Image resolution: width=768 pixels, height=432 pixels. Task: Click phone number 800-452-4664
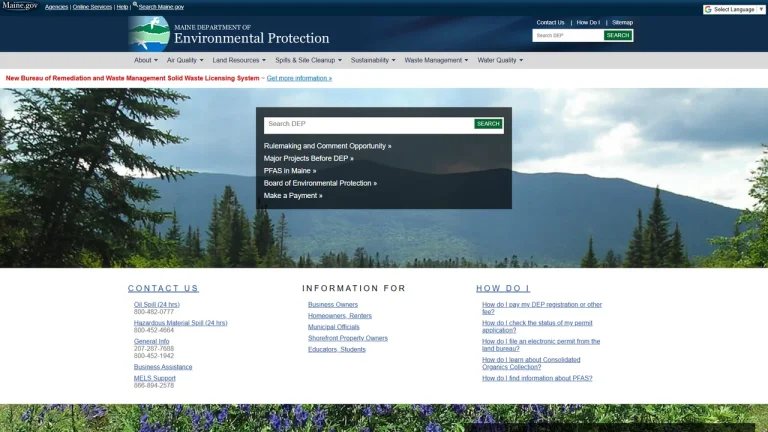(x=153, y=331)
